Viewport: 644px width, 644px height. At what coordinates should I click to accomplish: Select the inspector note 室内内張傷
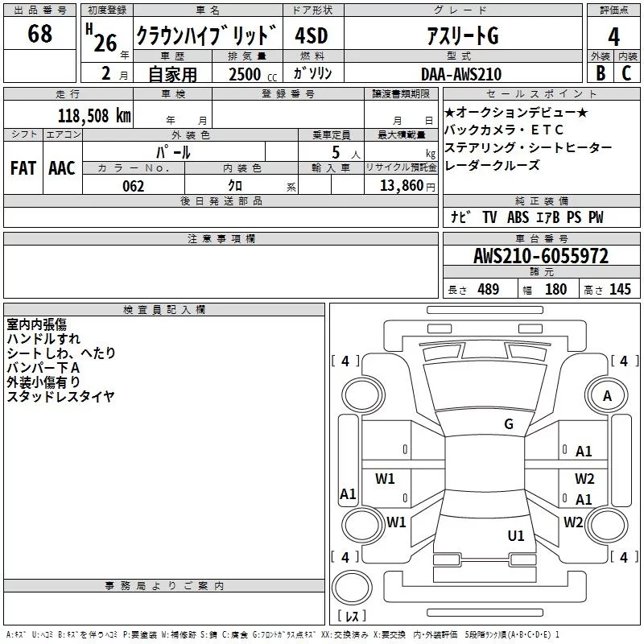[x=36, y=324]
